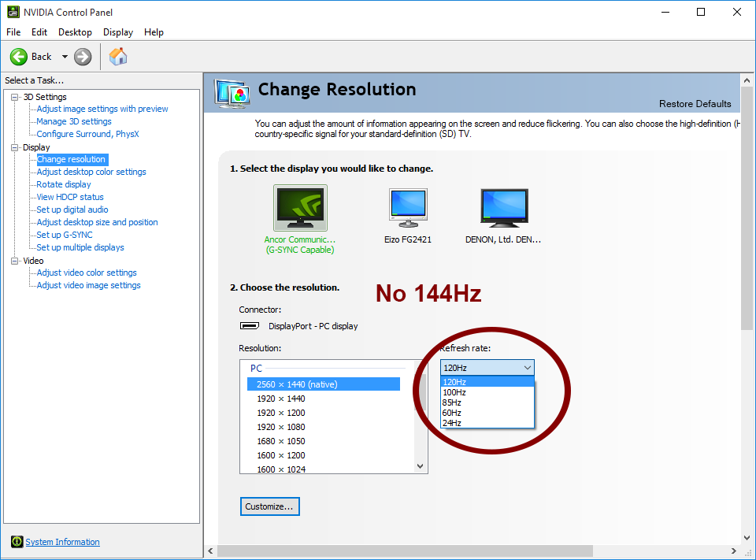Open Rotate display task
The width and height of the screenshot is (756, 560).
click(64, 184)
